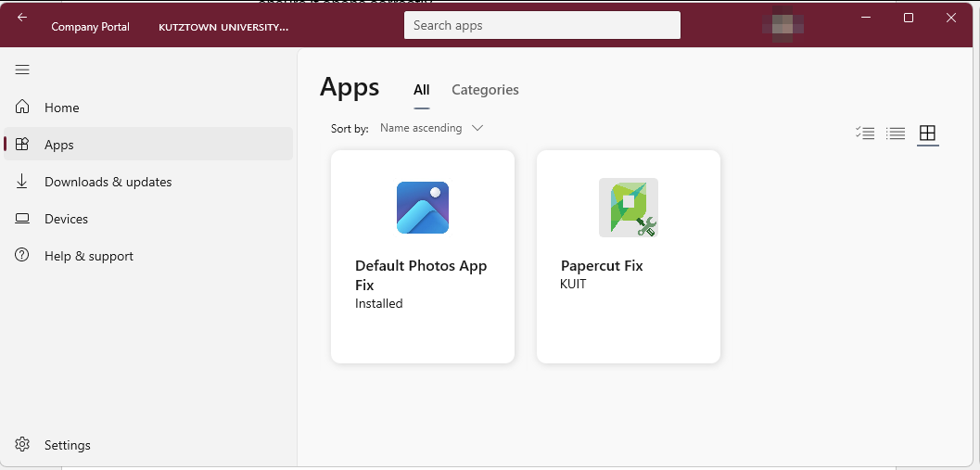Maximize the Company Portal window

(x=909, y=18)
